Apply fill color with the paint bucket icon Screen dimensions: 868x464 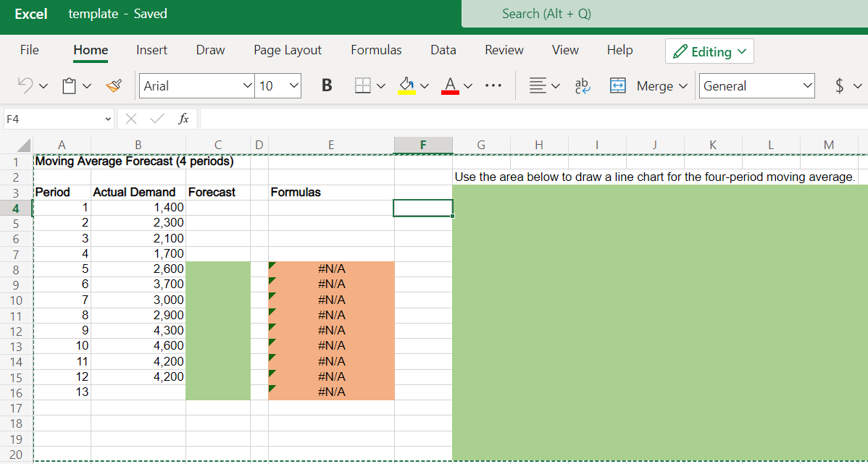click(x=408, y=85)
